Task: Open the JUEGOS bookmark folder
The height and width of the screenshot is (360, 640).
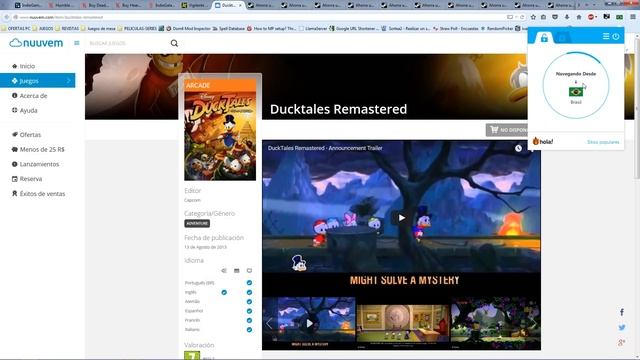Action: click(43, 29)
